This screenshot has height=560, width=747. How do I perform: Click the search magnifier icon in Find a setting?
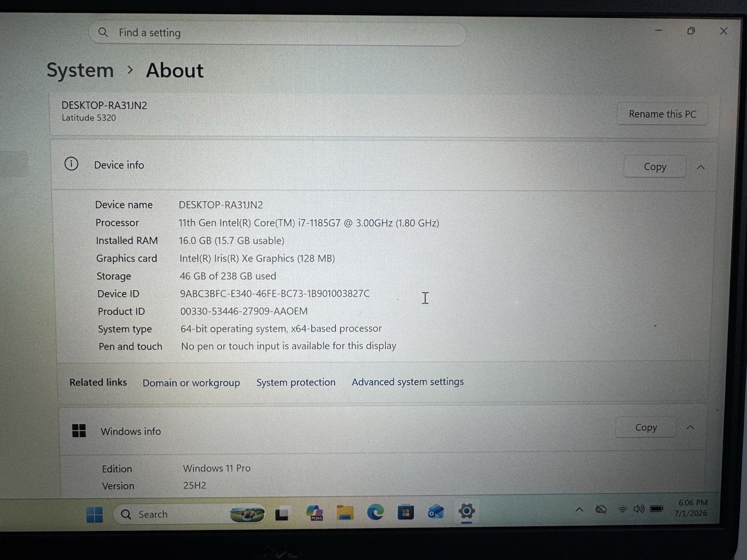(x=103, y=32)
